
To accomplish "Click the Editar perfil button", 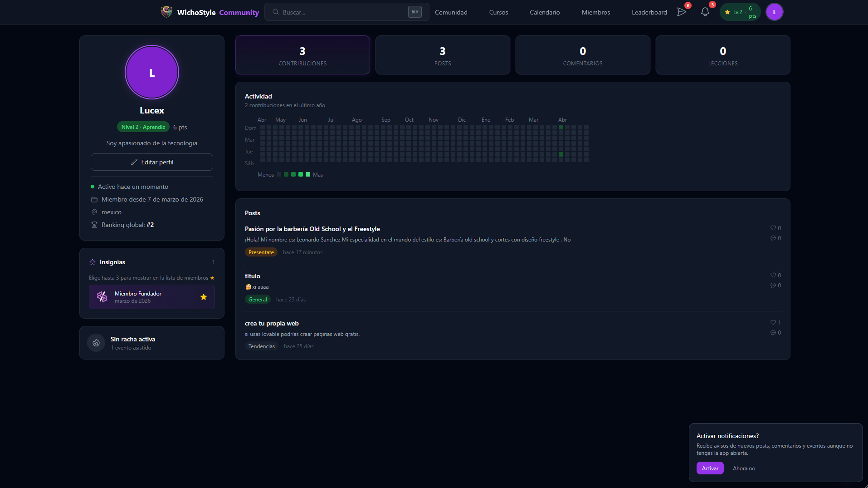I will [x=152, y=162].
